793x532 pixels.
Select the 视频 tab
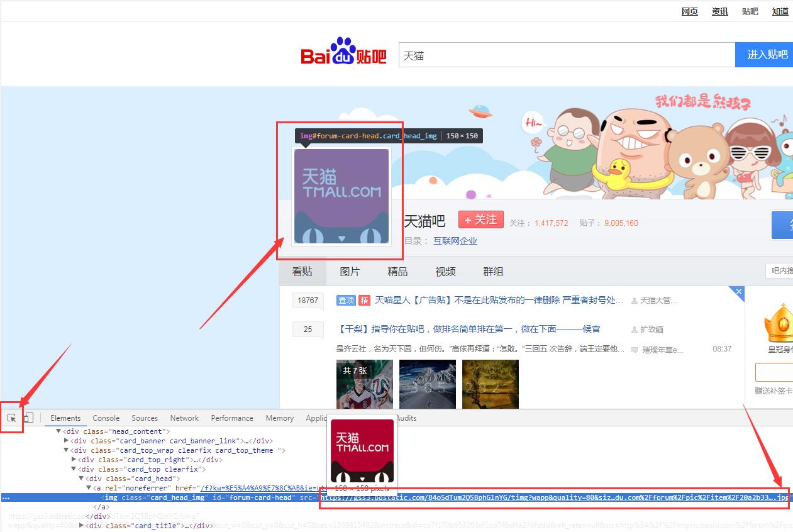[x=445, y=272]
